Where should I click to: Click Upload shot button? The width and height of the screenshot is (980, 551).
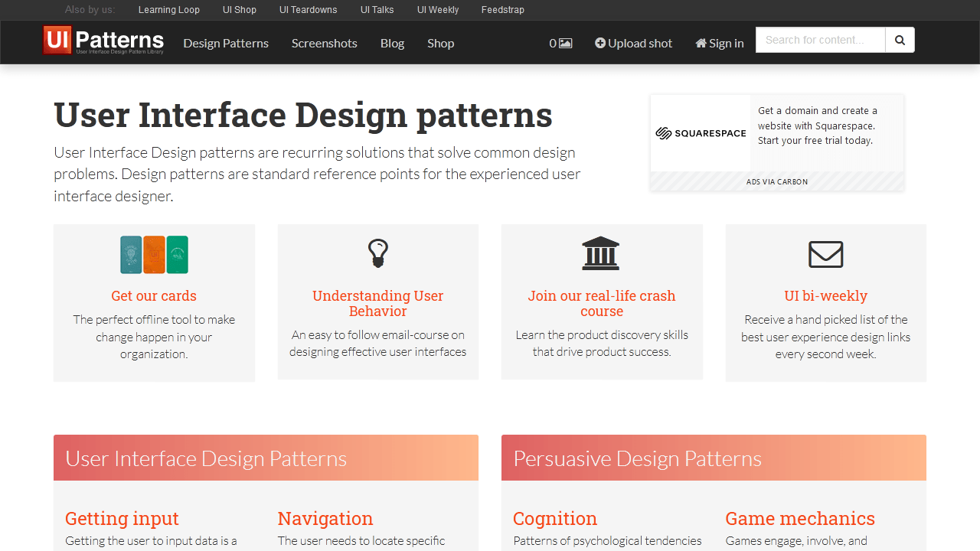click(633, 44)
